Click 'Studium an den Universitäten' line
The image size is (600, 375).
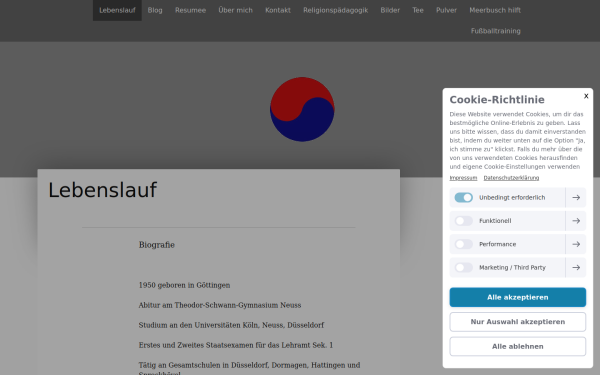point(231,325)
